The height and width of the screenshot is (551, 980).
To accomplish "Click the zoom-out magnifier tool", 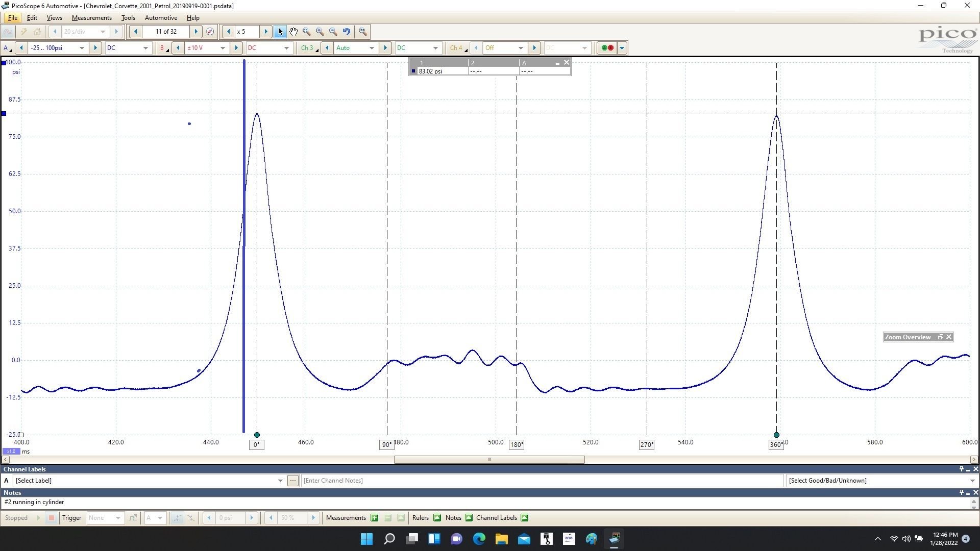I will [333, 32].
